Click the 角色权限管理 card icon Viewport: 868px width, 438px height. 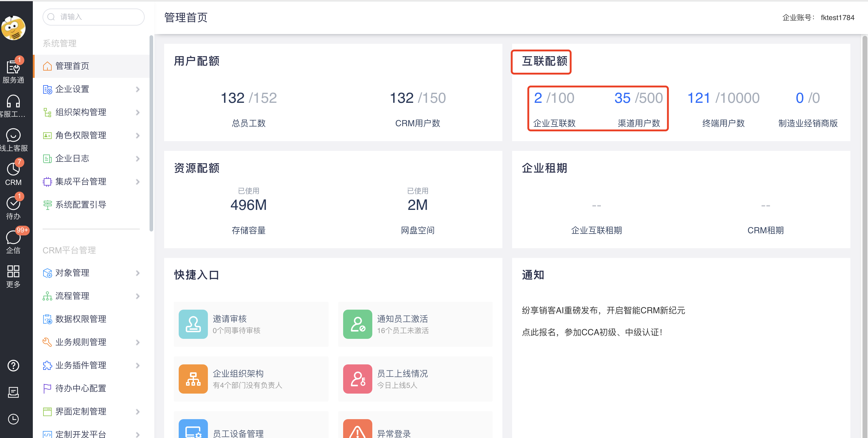click(47, 136)
